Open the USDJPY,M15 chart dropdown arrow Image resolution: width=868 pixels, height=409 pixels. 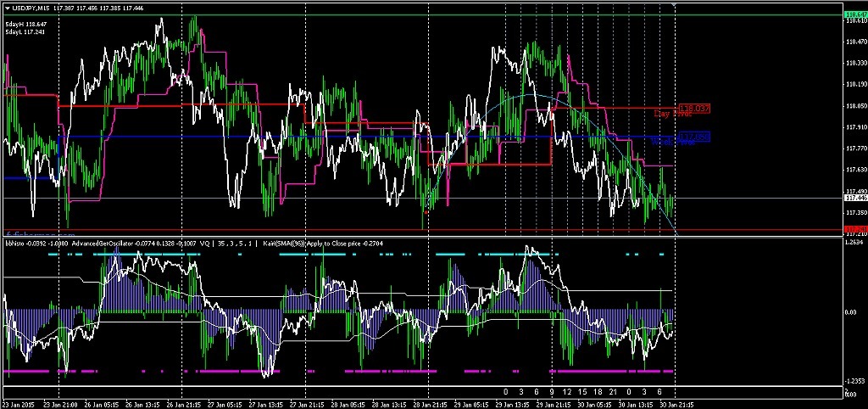(8, 8)
